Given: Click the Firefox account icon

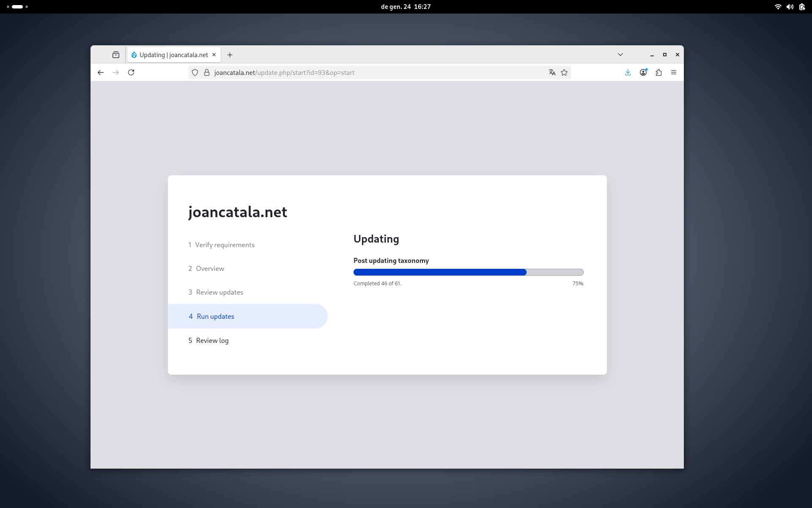Looking at the screenshot, I should click(x=643, y=72).
